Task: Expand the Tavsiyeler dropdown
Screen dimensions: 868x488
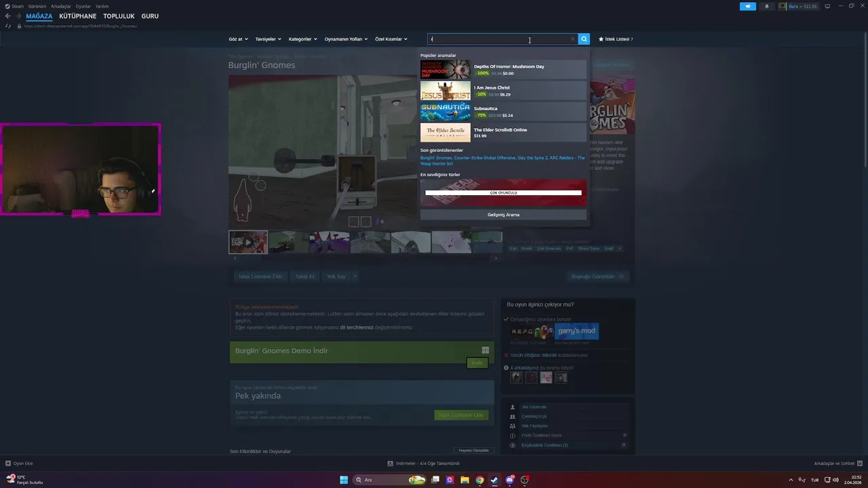Action: click(x=268, y=39)
